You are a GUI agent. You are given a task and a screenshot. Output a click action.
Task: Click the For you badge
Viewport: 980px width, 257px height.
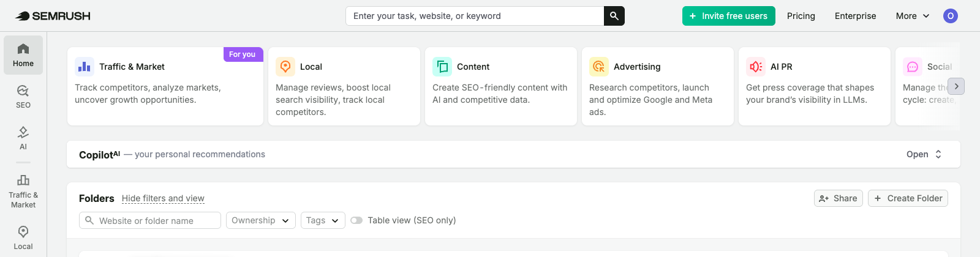tap(243, 54)
